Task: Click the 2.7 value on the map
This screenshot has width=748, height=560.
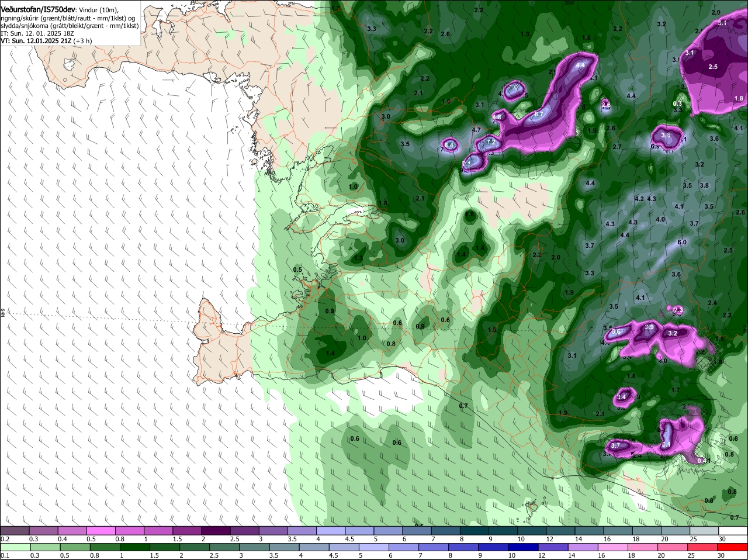Action: (x=617, y=147)
